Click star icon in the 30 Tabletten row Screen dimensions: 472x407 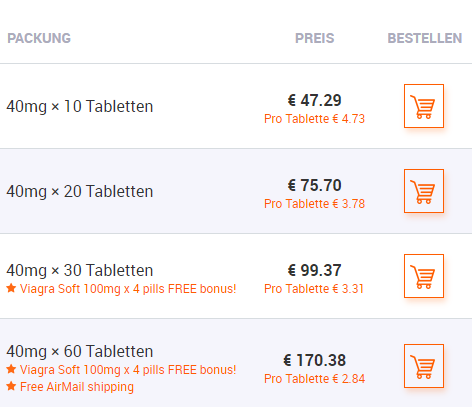tap(11, 288)
